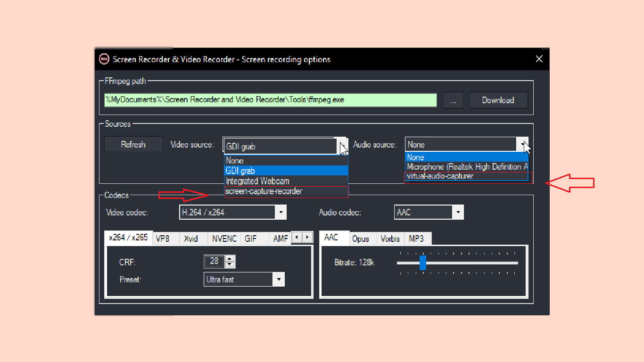
Task: Click the Refresh sources button
Action: [x=133, y=145]
